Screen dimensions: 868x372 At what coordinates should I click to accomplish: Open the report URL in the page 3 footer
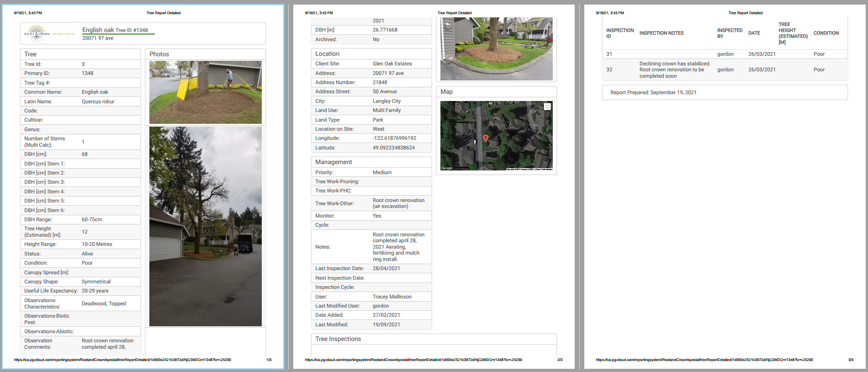pyautogui.click(x=704, y=360)
